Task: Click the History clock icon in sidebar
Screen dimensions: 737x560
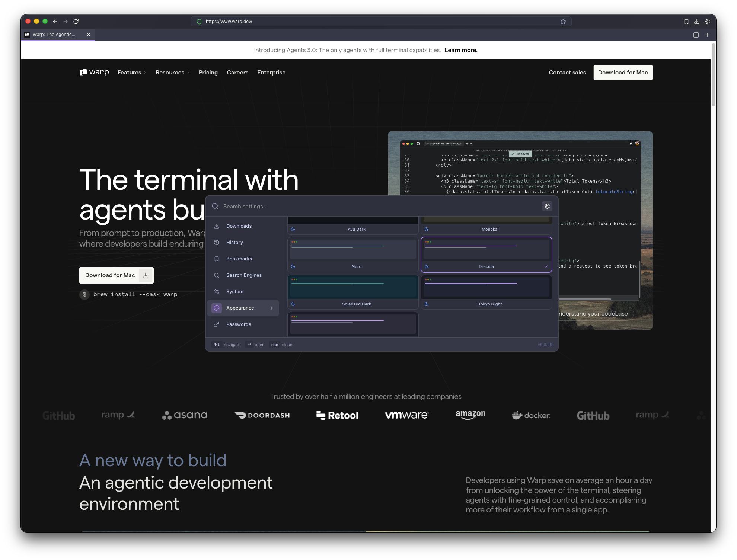Action: [x=217, y=242]
